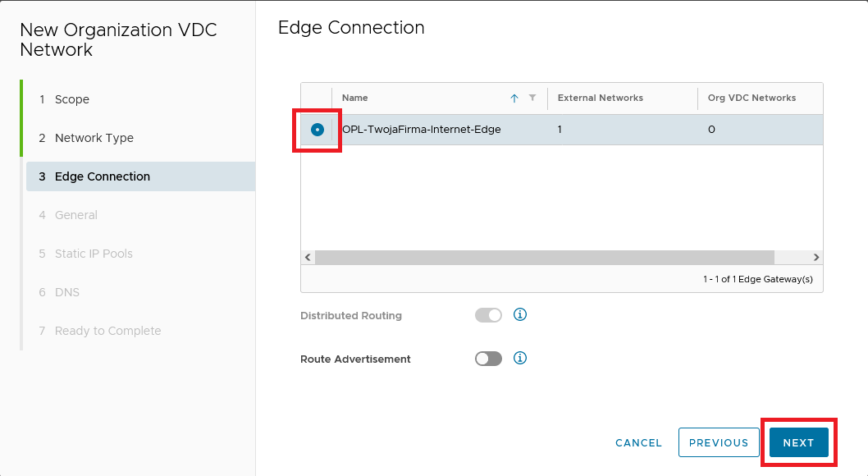This screenshot has width=868, height=476.
Task: Click the OPL-TwojaFirma-Internet-Edge gateway name
Action: coord(421,130)
